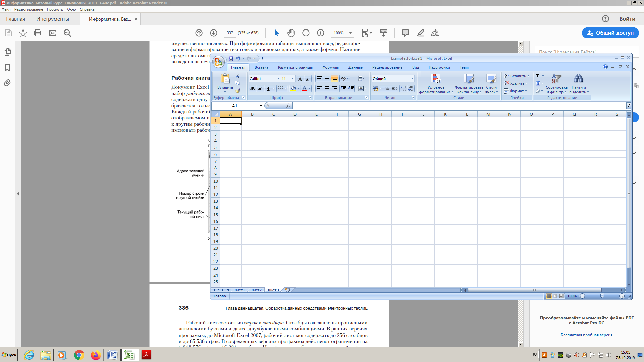Viewport: 644px width, 362px height.
Task: Add a comment with Acrobat speech bubble icon
Action: [x=405, y=33]
